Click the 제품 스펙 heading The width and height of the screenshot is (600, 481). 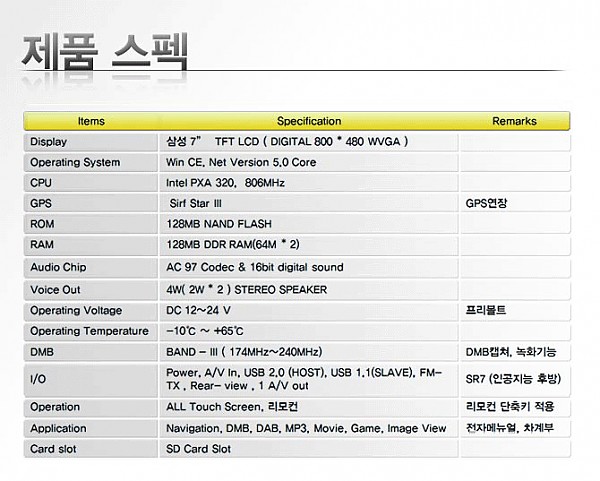[x=104, y=52]
